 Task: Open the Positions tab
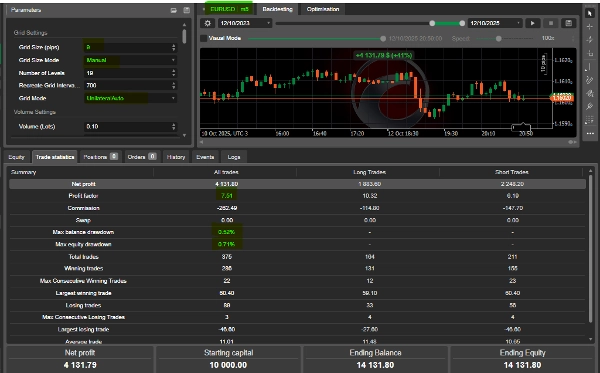click(x=100, y=157)
